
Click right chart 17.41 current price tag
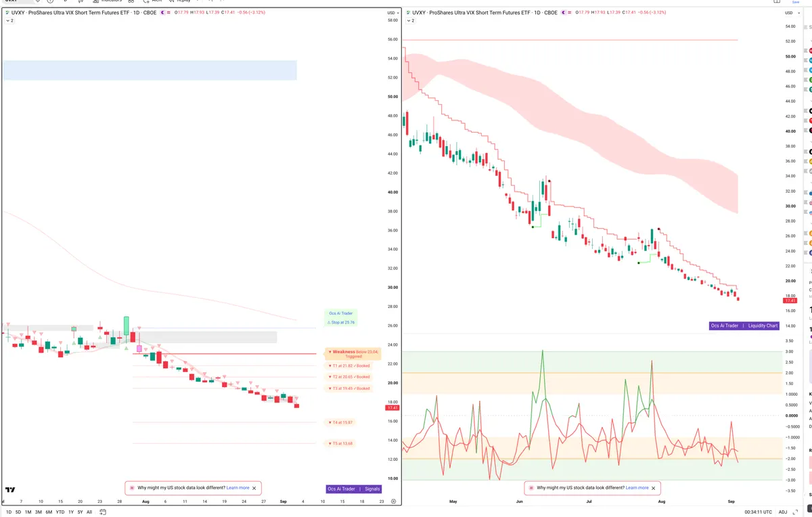pyautogui.click(x=790, y=301)
